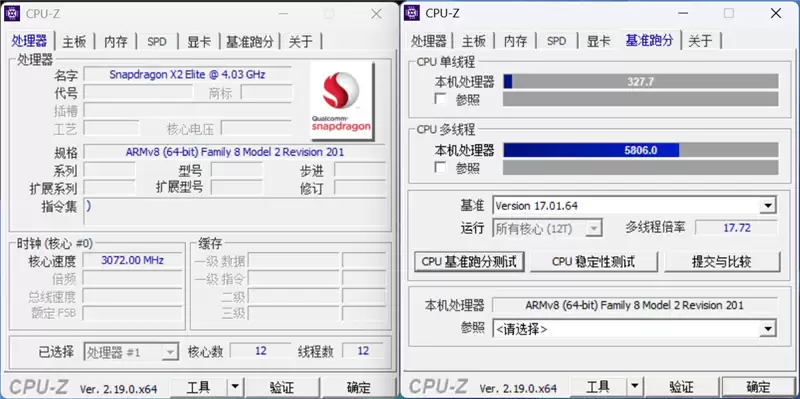Click the 提交与比较 button
The image size is (800, 399).
pyautogui.click(x=721, y=262)
